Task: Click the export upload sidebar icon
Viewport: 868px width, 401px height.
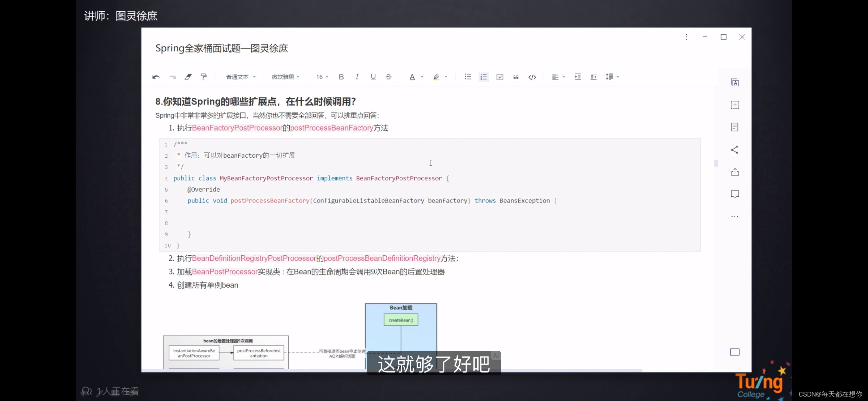Action: [735, 172]
